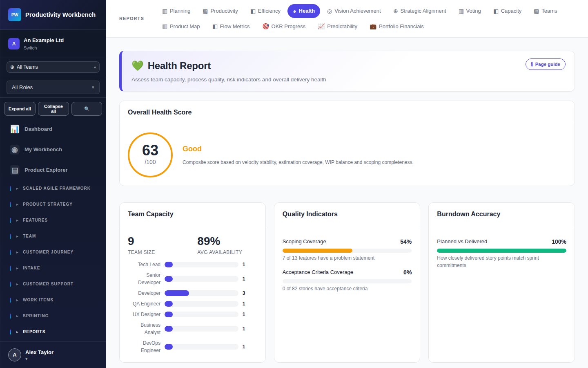Click the My Workbench circle icon

(15, 150)
